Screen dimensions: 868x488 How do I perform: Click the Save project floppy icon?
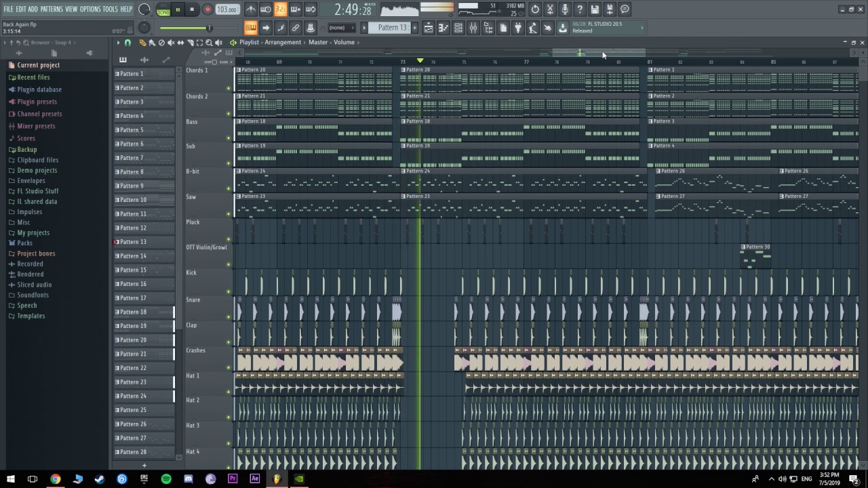pyautogui.click(x=595, y=9)
